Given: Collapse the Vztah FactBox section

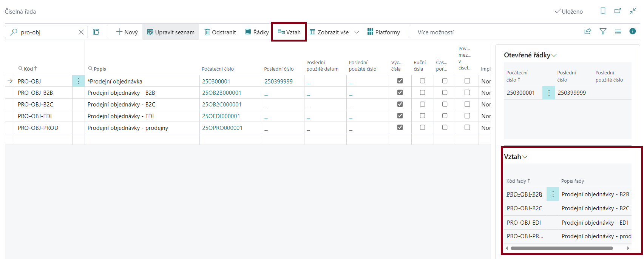Looking at the screenshot, I should coord(525,157).
